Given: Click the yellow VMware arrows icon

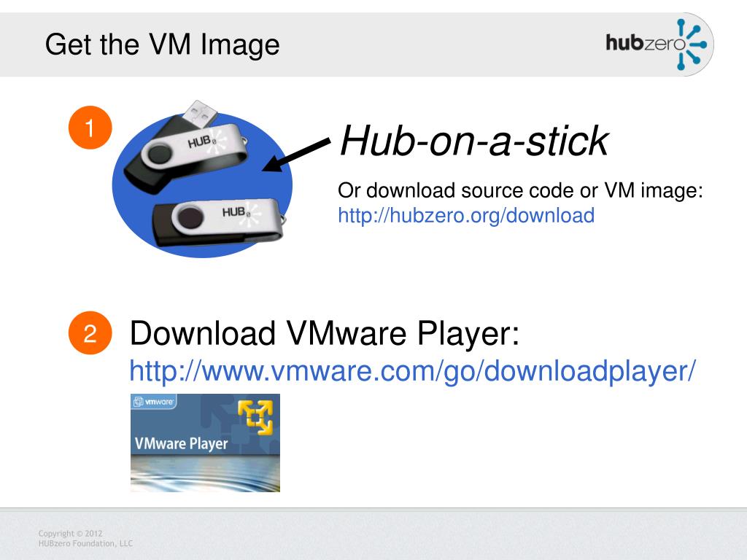Looking at the screenshot, I should click(x=256, y=417).
